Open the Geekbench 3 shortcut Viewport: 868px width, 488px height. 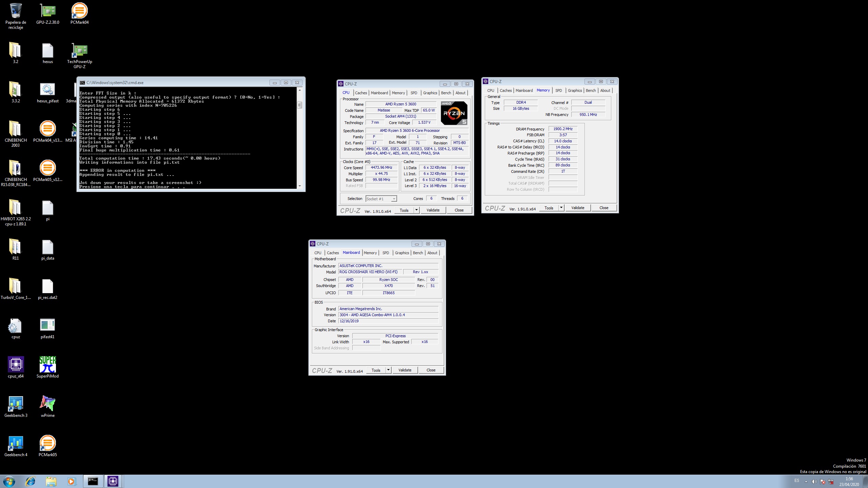pyautogui.click(x=16, y=407)
